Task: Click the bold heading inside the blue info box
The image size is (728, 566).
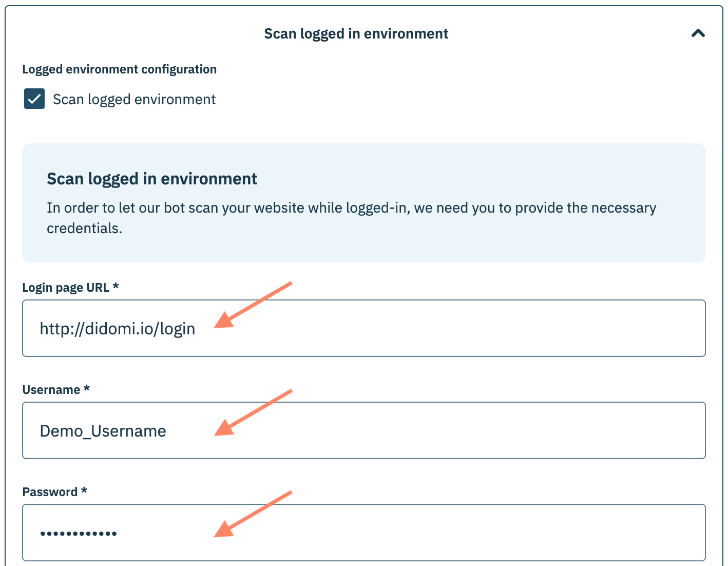Action: pyautogui.click(x=152, y=179)
